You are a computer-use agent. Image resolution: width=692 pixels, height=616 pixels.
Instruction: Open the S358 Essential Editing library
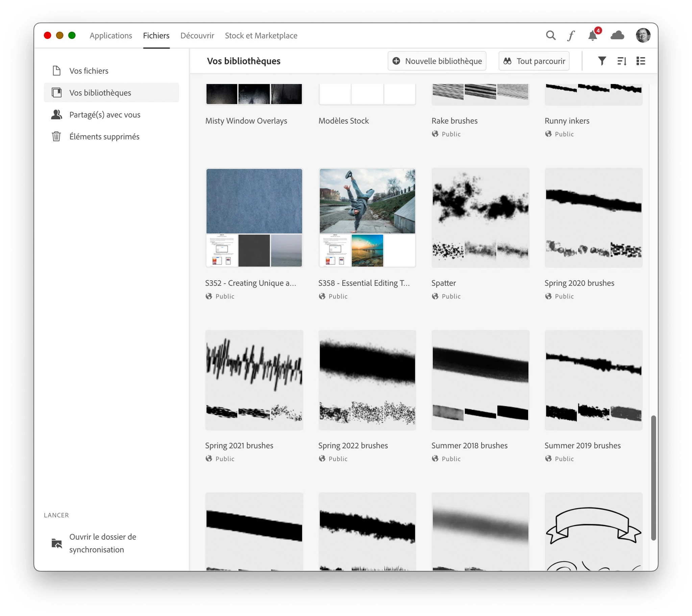[x=367, y=217]
